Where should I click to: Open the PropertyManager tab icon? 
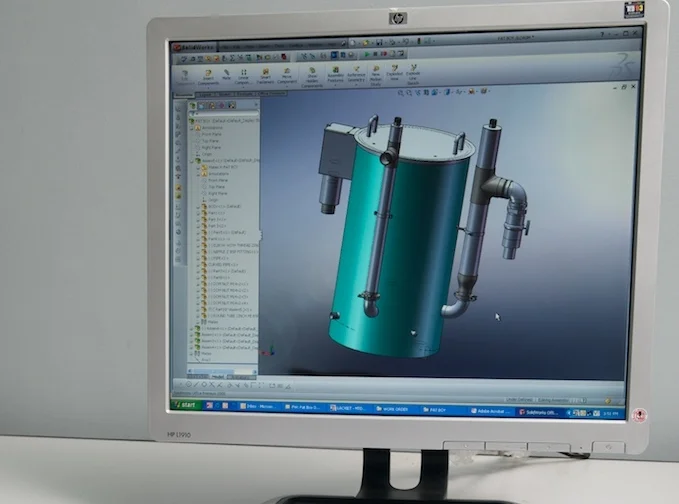(x=202, y=105)
